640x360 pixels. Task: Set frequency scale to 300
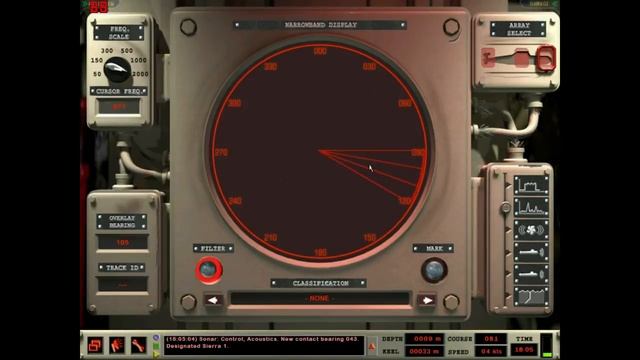coord(107,51)
